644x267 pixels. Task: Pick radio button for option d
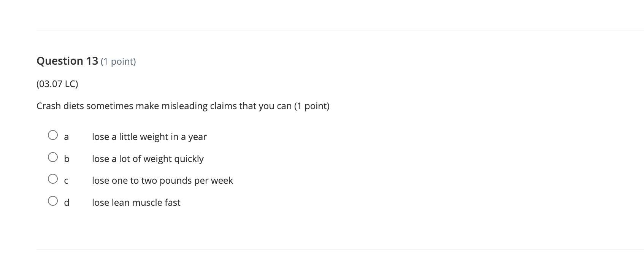(53, 201)
